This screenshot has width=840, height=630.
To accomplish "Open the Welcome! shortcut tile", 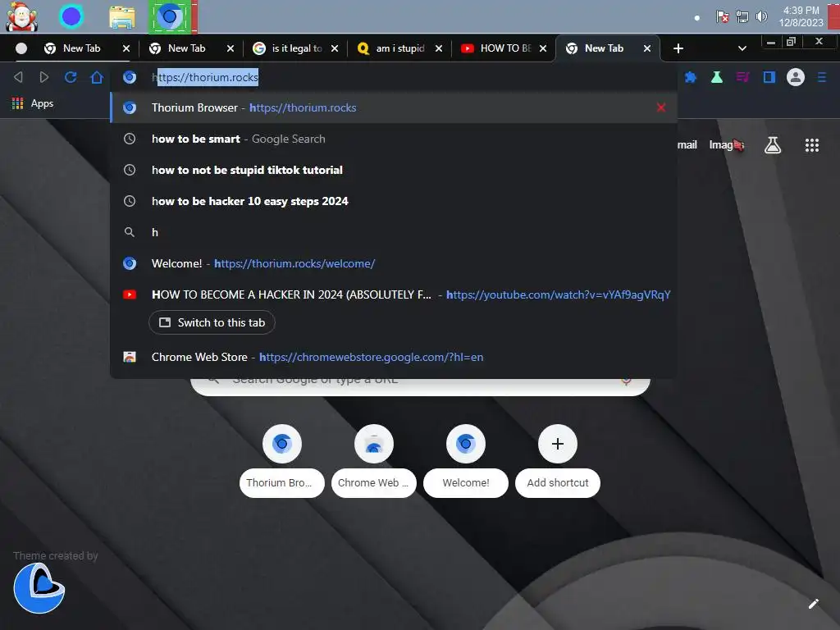I will coord(466,461).
